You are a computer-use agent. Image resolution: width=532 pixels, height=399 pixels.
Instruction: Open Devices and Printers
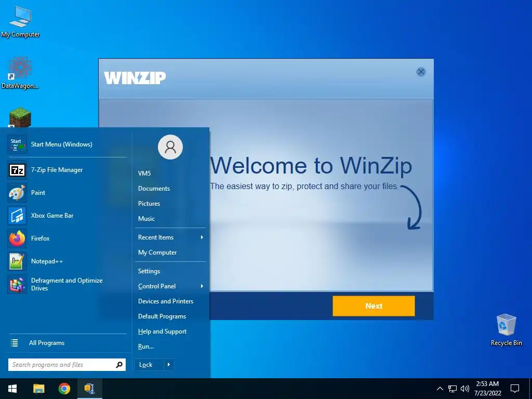tap(166, 301)
